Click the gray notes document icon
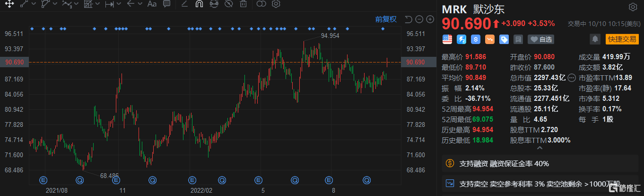The image size is (644, 196). 518,39
